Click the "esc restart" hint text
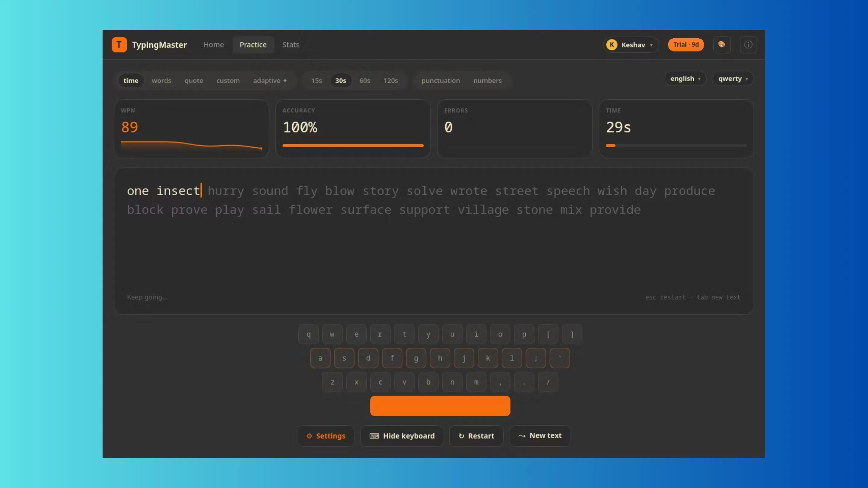Screen dimensions: 868x488 (665, 297)
